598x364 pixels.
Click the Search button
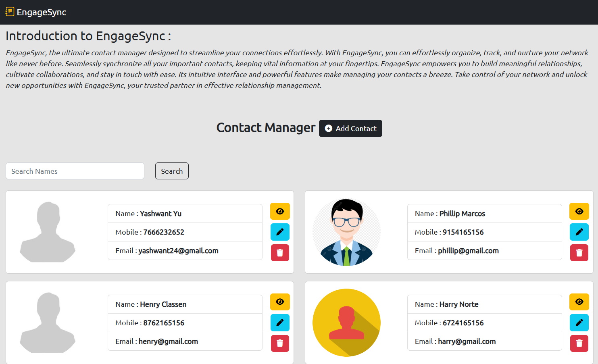coord(172,171)
